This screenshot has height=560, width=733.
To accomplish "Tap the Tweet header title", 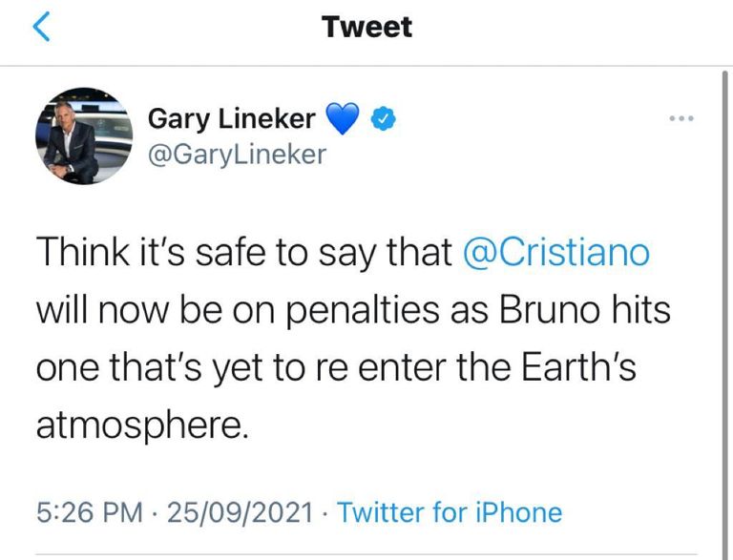I will (x=367, y=27).
